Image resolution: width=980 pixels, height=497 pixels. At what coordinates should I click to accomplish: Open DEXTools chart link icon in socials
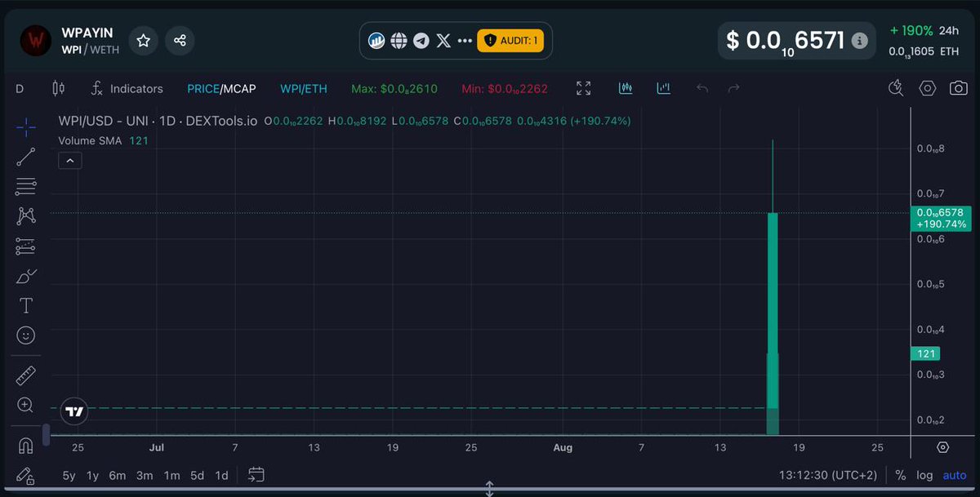tap(376, 40)
